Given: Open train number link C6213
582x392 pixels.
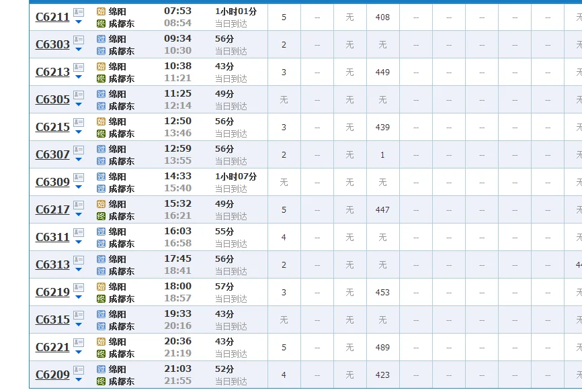Looking at the screenshot, I should pyautogui.click(x=52, y=72).
